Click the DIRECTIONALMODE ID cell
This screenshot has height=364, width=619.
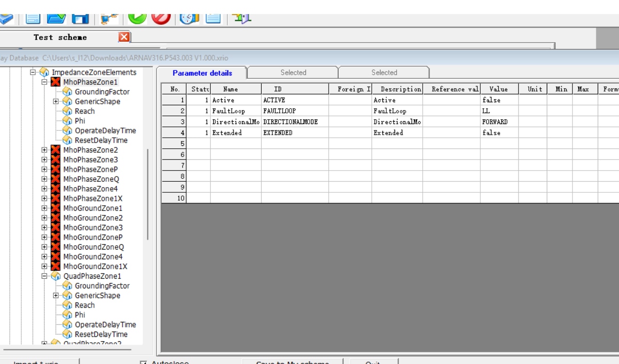295,122
